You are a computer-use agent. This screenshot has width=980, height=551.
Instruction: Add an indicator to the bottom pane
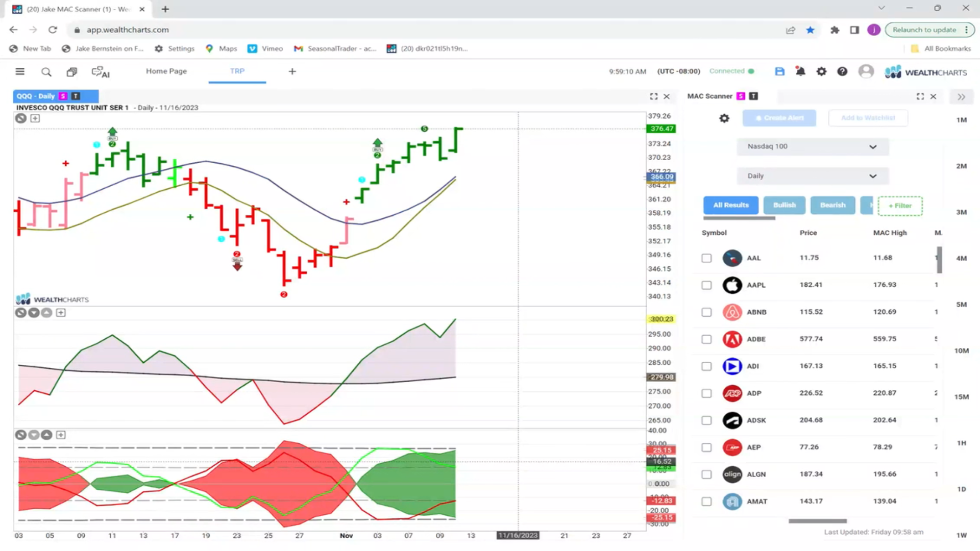click(61, 435)
